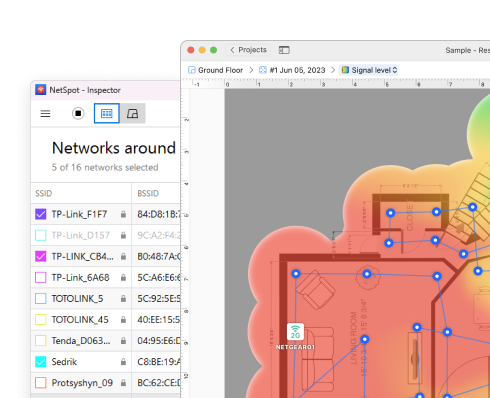This screenshot has height=398, width=490.
Task: Click the lock icon on TP-LINK_CB4 row
Action: pos(123,256)
